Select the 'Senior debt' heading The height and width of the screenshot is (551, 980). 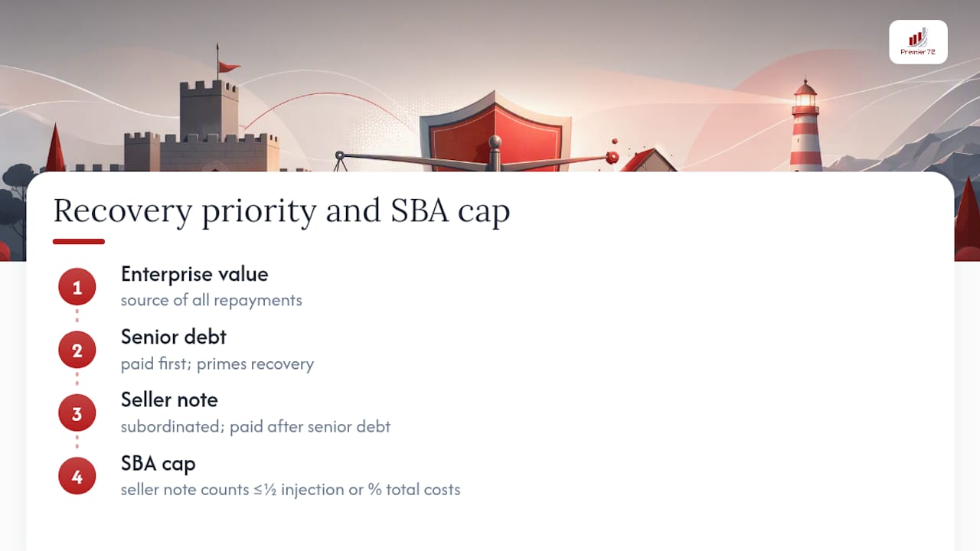tap(174, 337)
